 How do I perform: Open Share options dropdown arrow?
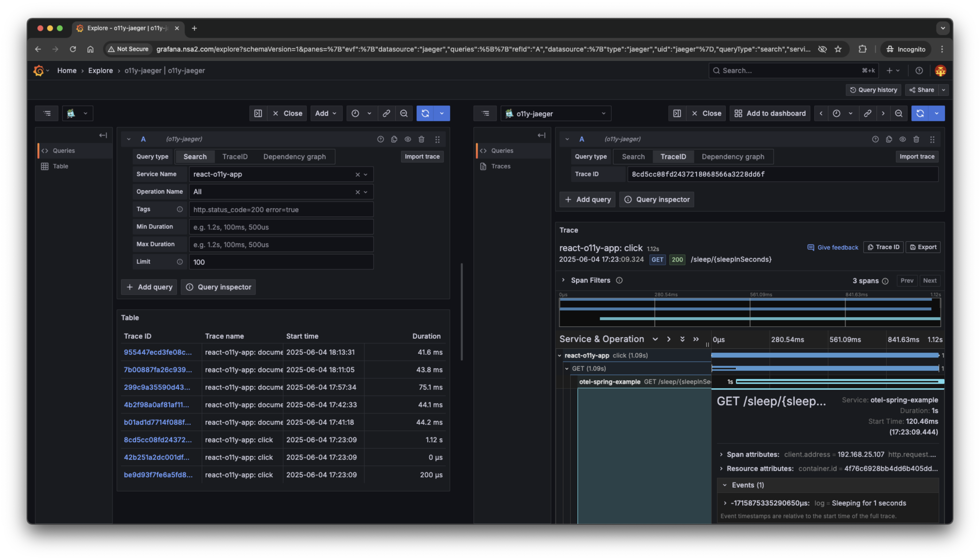[944, 90]
